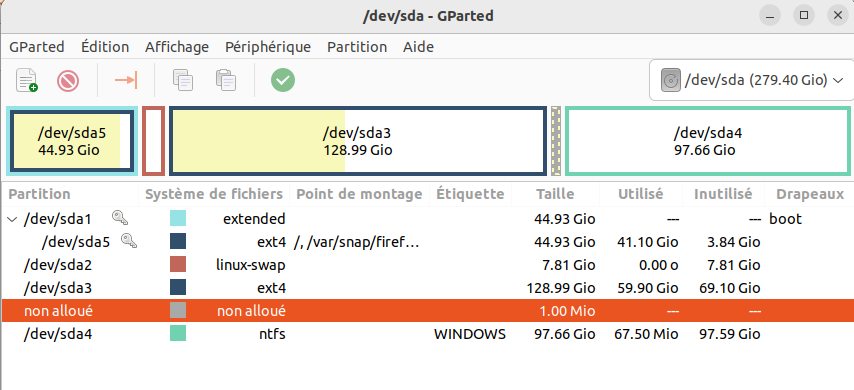Select /dev/sda5 block in disk map

point(71,142)
